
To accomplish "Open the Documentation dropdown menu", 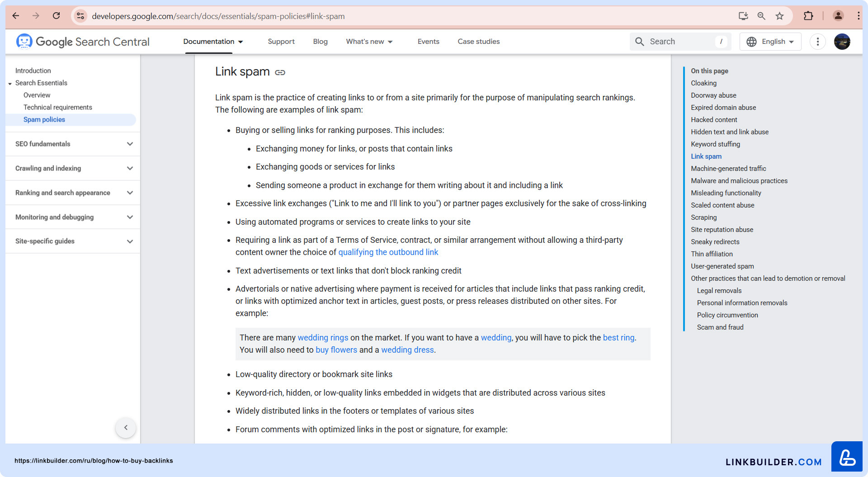I will (x=213, y=42).
